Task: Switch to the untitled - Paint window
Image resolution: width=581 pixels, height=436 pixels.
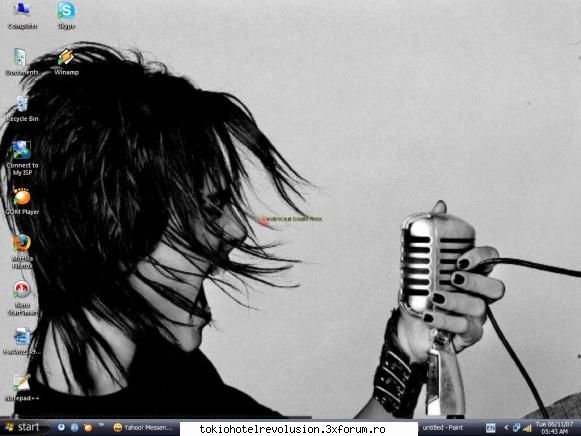Action: [x=443, y=428]
